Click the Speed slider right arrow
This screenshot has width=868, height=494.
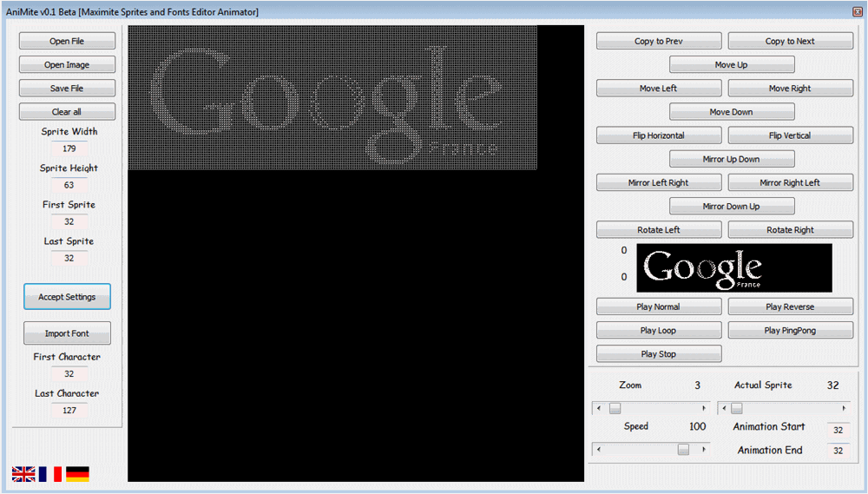tap(704, 449)
